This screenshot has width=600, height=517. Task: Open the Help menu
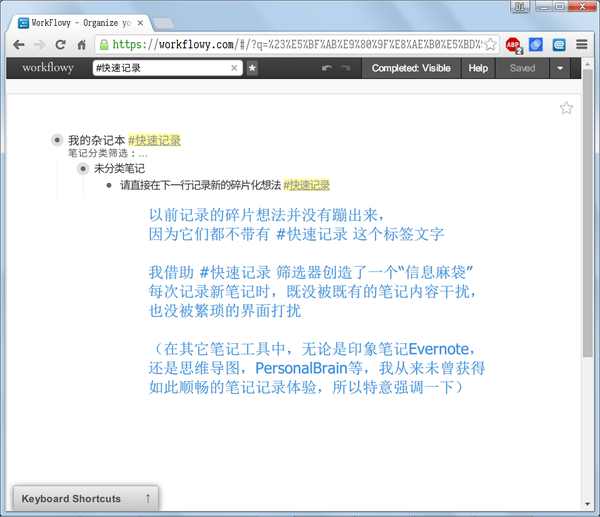[x=478, y=68]
